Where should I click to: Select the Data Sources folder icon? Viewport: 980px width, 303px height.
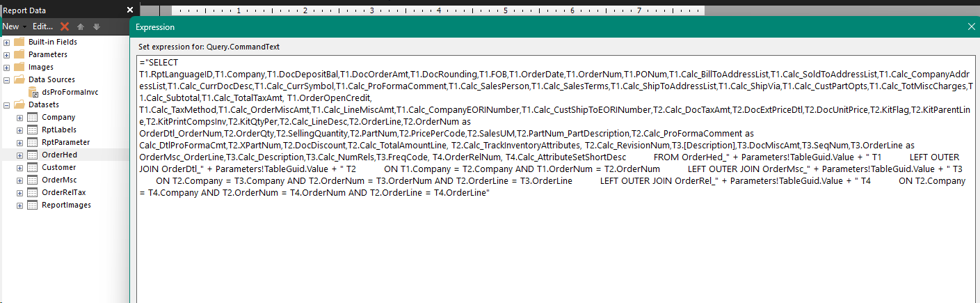19,79
